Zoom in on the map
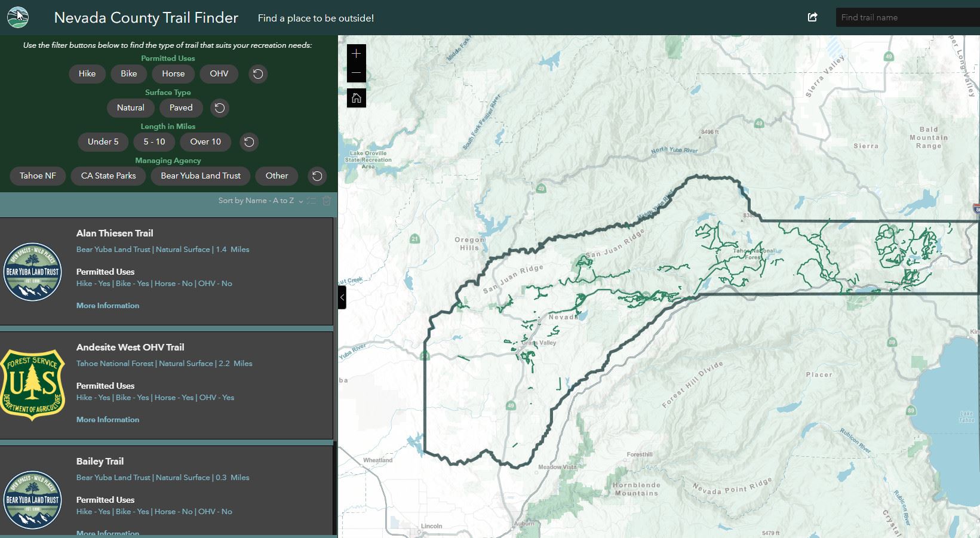This screenshot has width=980, height=538. click(356, 53)
